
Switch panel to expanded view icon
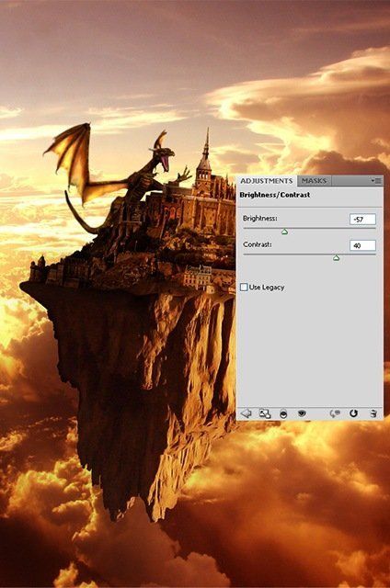[265, 413]
